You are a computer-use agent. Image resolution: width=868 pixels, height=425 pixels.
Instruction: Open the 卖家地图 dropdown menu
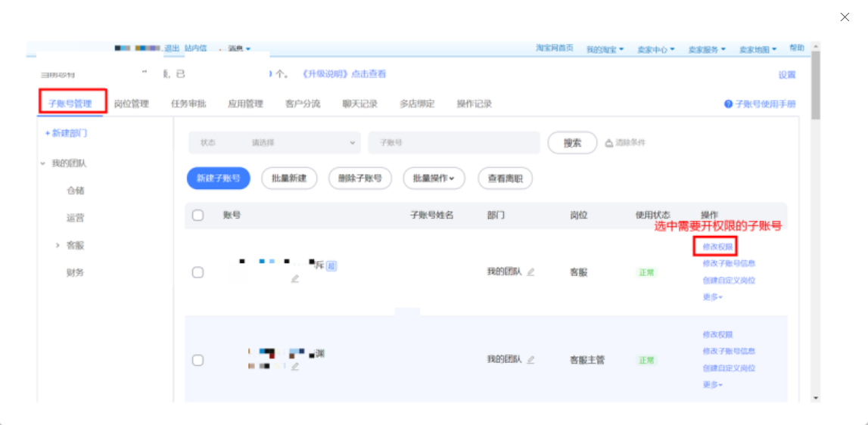(758, 49)
